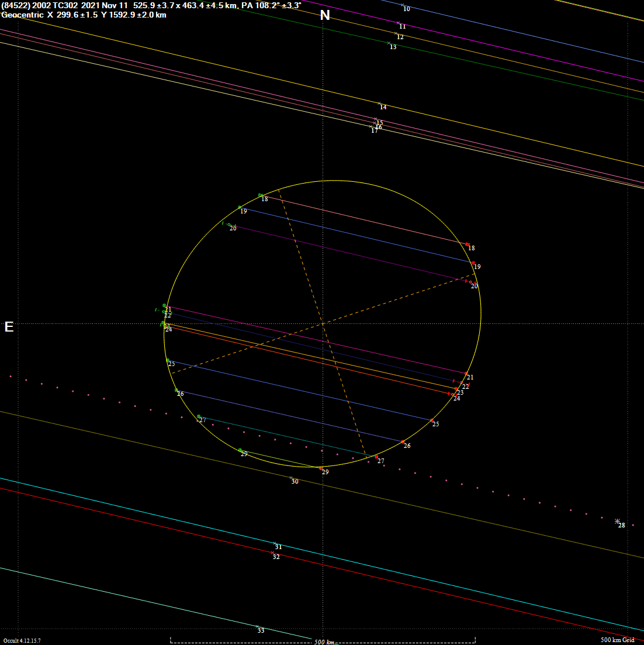Click the x marker on miss chord 14

[379, 104]
